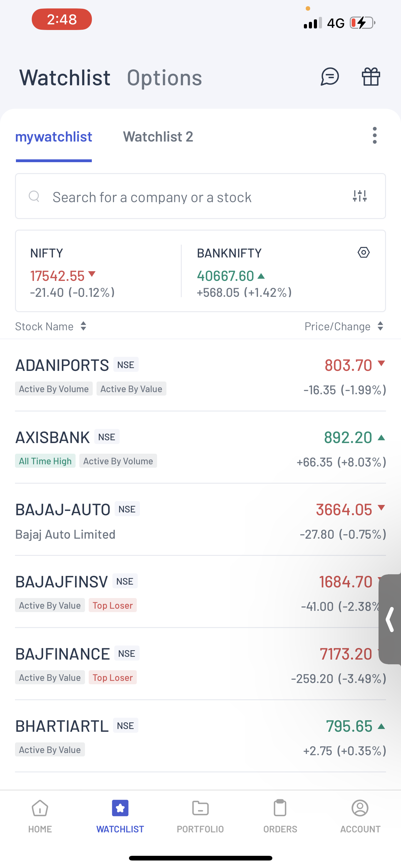Go to Home in bottom navigation
The width and height of the screenshot is (401, 868).
pyautogui.click(x=40, y=816)
